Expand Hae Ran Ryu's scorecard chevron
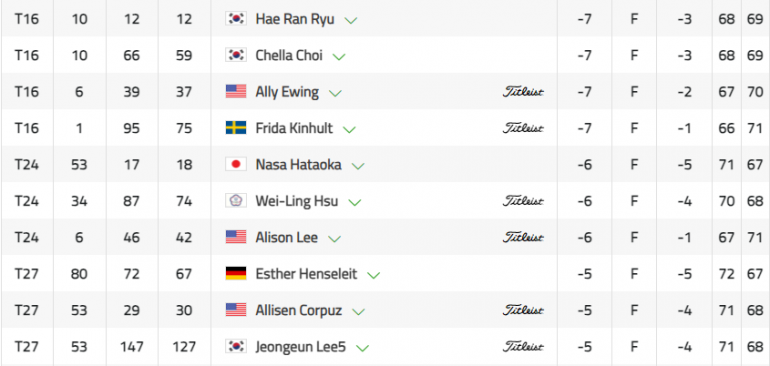The height and width of the screenshot is (366, 770). coord(351,20)
